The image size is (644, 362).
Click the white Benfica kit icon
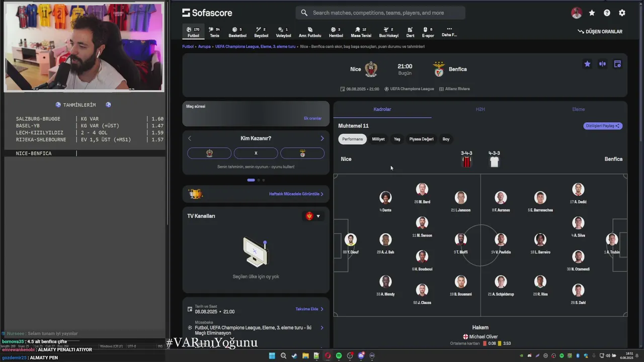(x=494, y=161)
